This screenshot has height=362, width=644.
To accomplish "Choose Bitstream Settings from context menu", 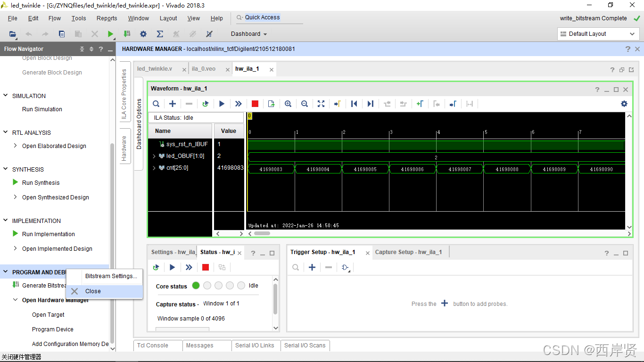I will (x=105, y=276).
